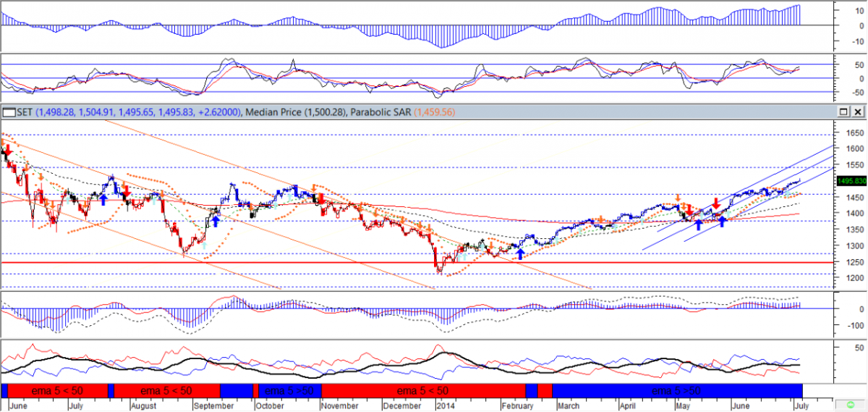Select the red 'ema 5 < 50' December ribbon segment
Screen dimensions: 868x412
[423, 390]
